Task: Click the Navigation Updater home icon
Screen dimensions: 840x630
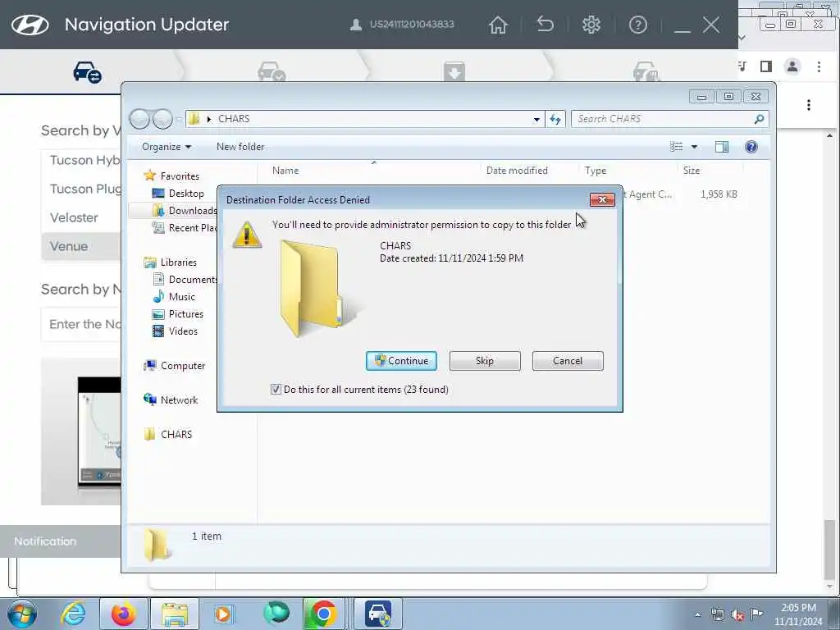Action: (x=498, y=25)
